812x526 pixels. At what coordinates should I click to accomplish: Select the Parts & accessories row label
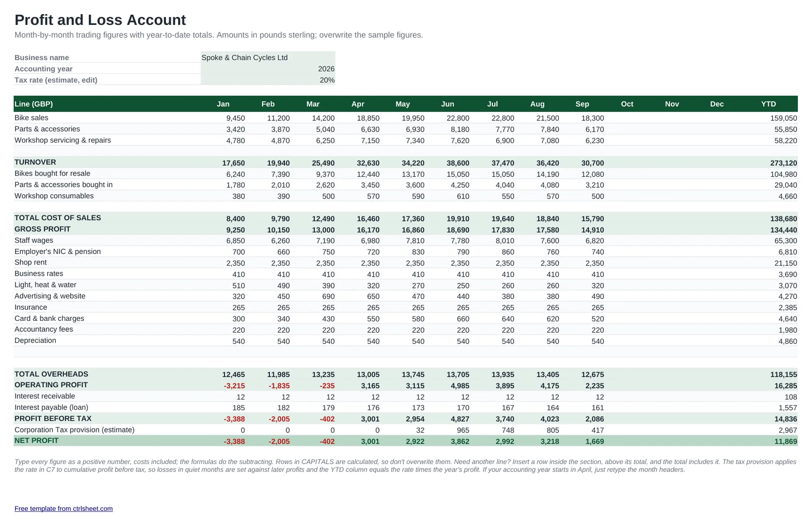pyautogui.click(x=47, y=129)
